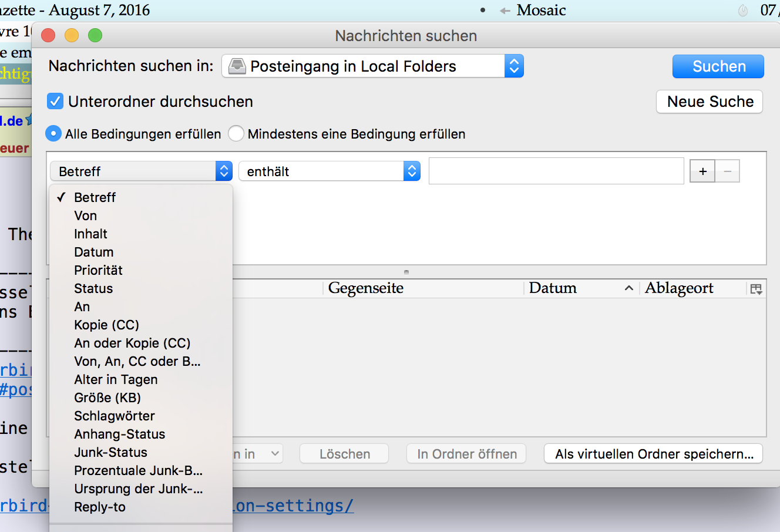Choose Von from the search field menu

pyautogui.click(x=141, y=216)
